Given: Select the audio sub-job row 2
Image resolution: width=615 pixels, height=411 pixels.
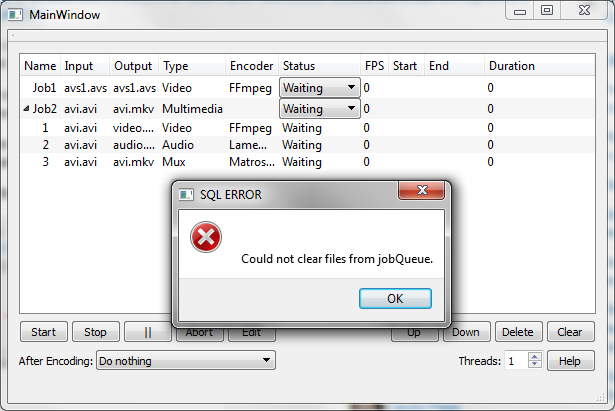Looking at the screenshot, I should (x=308, y=145).
